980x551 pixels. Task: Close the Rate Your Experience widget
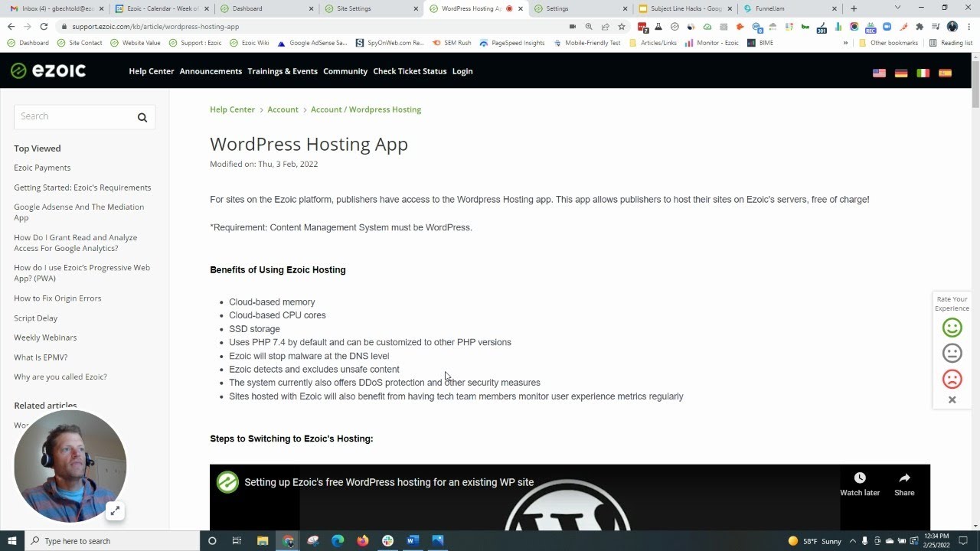tap(952, 399)
